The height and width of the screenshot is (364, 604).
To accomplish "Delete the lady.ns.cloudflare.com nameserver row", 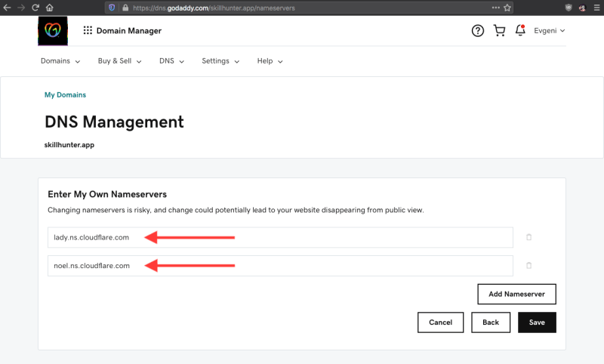I will click(529, 237).
